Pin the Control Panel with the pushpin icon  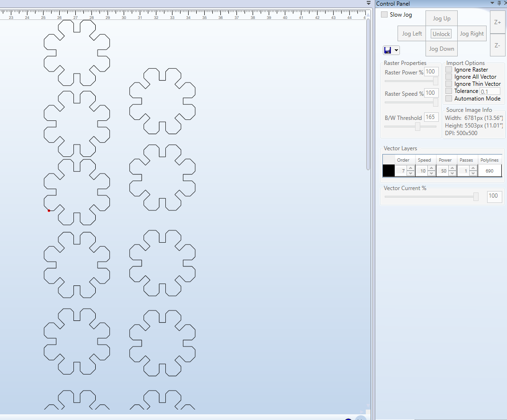click(499, 3)
